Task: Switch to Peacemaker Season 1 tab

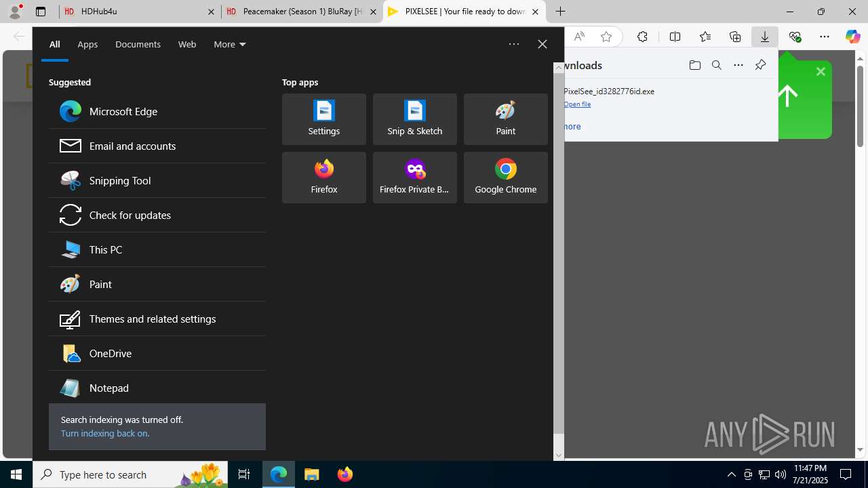Action: (x=302, y=12)
